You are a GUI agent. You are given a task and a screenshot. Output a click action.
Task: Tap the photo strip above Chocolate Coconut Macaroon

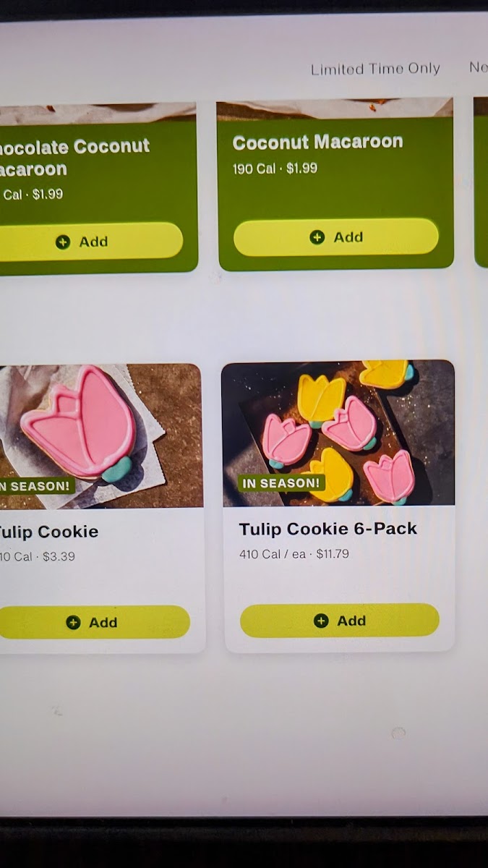click(x=98, y=114)
